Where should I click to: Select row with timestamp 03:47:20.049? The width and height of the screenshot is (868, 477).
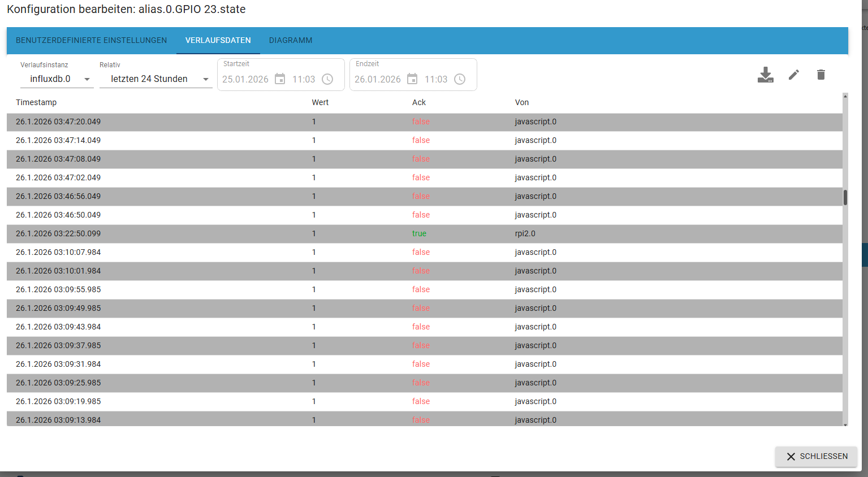425,122
